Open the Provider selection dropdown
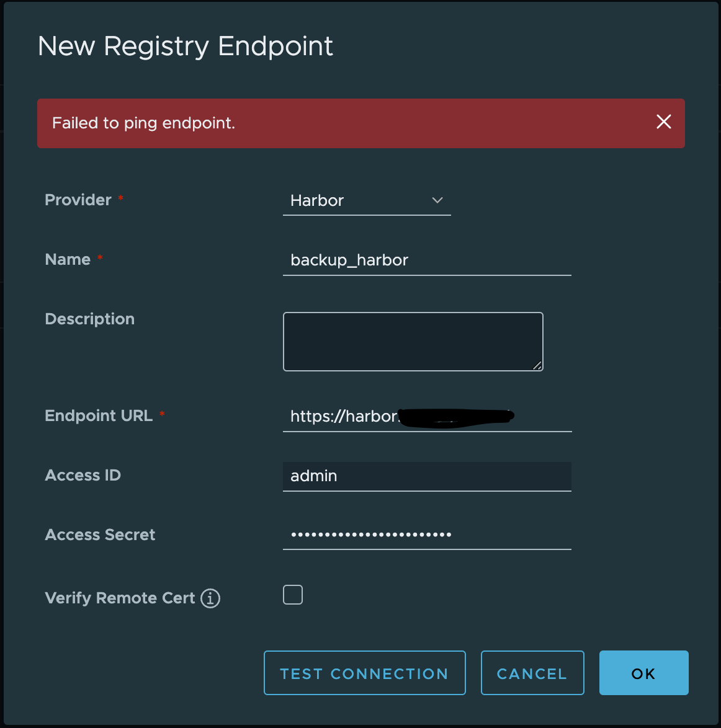The width and height of the screenshot is (721, 728). (x=366, y=200)
